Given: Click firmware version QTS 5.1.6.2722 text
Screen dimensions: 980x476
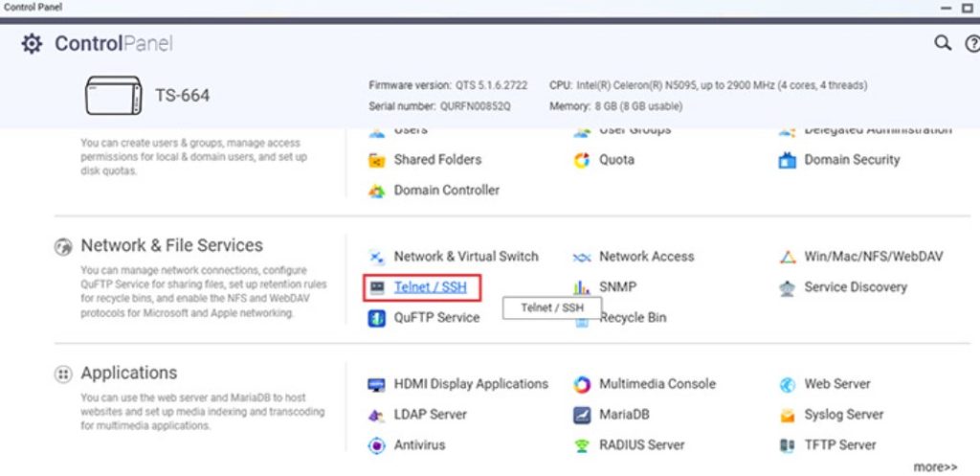Looking at the screenshot, I should tap(448, 85).
